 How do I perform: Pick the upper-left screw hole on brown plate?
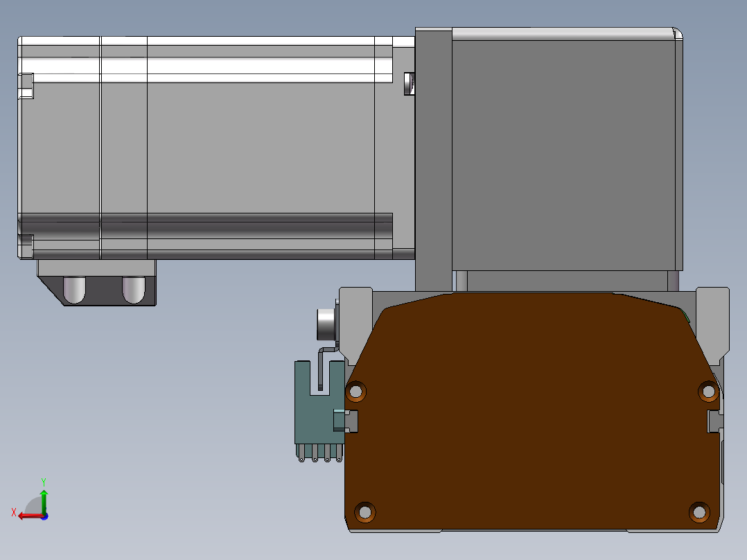coord(355,392)
